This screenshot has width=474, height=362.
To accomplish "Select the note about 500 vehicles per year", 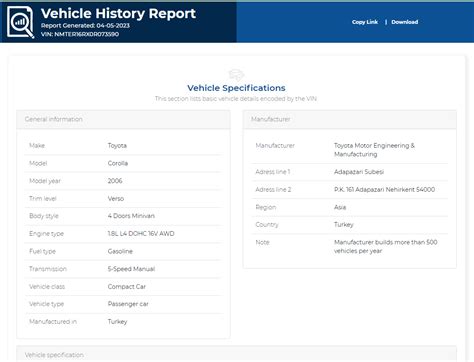I will tap(386, 247).
